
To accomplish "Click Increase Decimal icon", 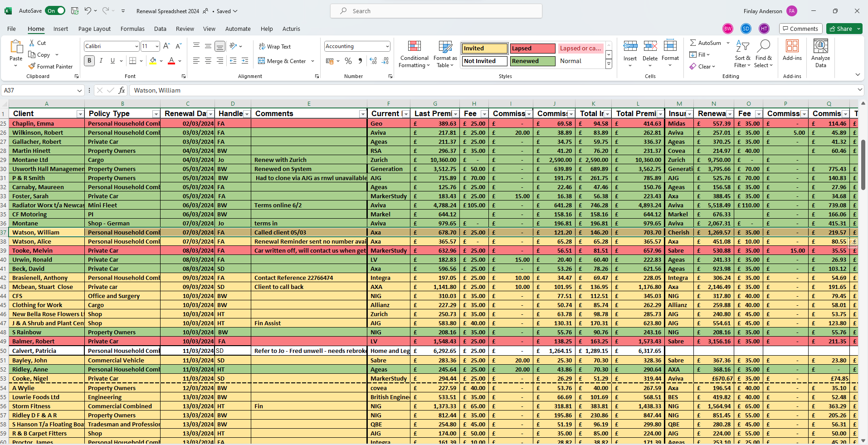I will (373, 61).
